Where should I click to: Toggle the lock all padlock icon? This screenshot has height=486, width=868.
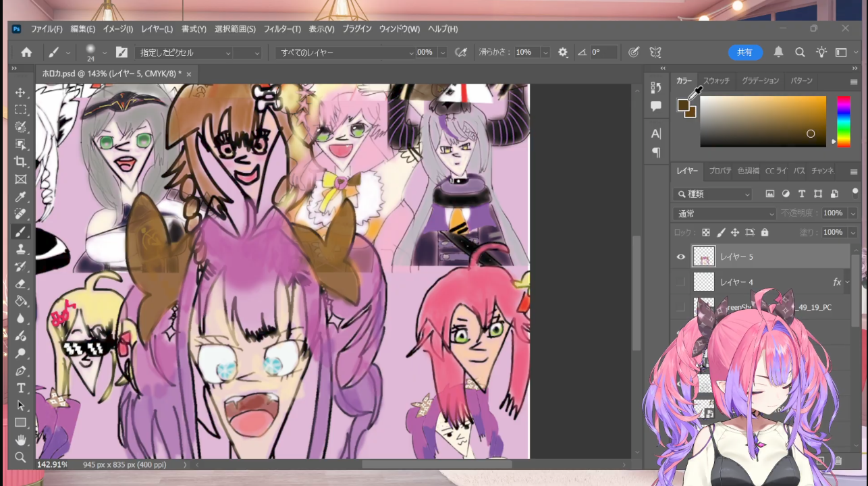[x=765, y=232]
